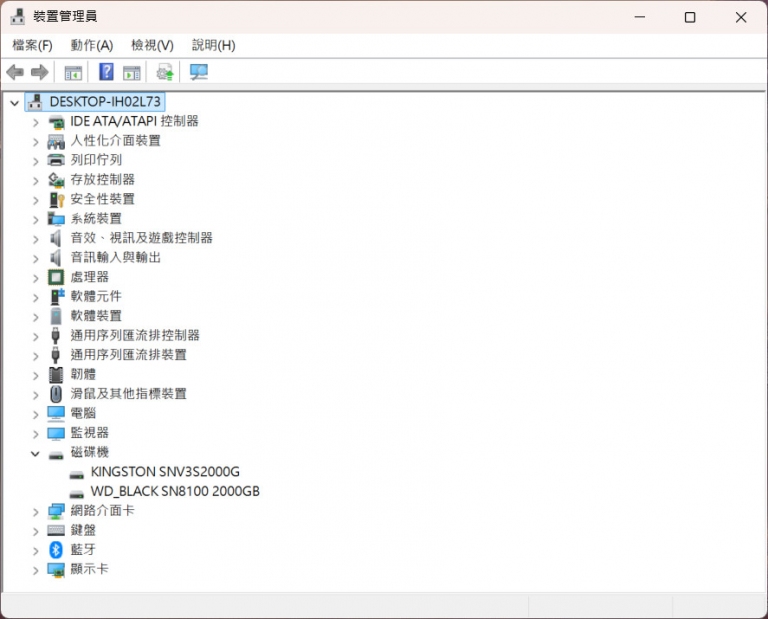The height and width of the screenshot is (619, 768).
Task: Click the IDE ATA/ATAPI controller icon
Action: coord(56,121)
